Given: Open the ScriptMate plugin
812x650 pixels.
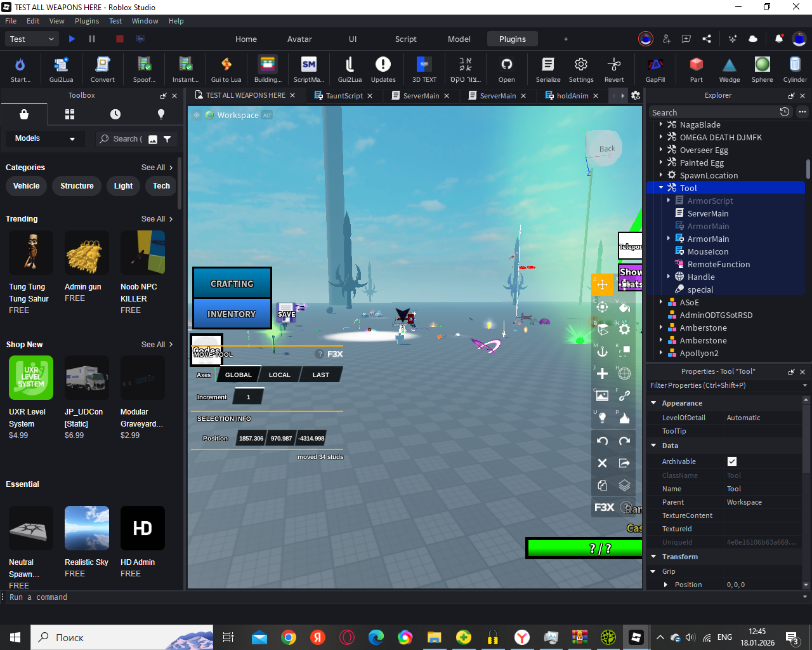Looking at the screenshot, I should click(309, 69).
